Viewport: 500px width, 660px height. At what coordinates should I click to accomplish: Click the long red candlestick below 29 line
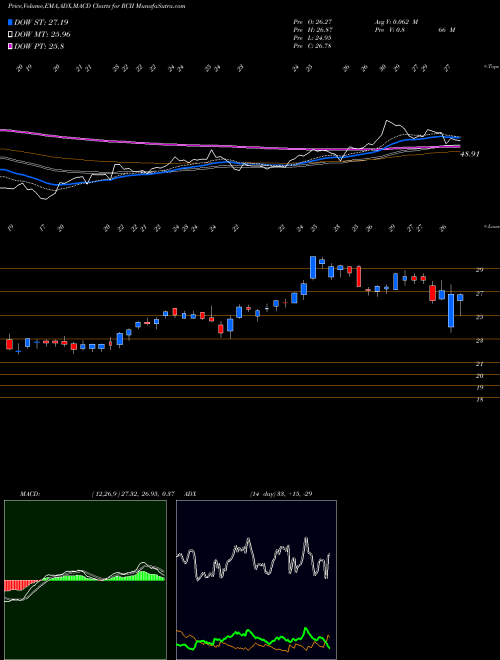tap(359, 276)
